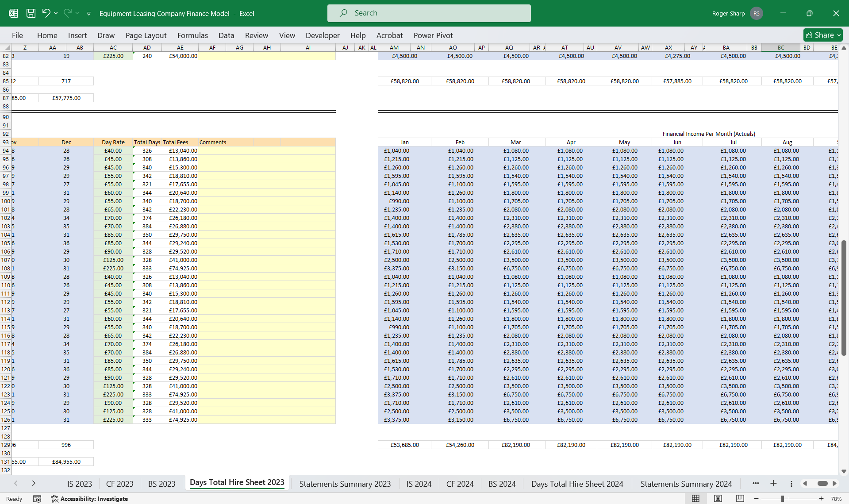Screen dimensions: 849x504
Task: Click sheet tab options vertical dots
Action: pos(791,483)
